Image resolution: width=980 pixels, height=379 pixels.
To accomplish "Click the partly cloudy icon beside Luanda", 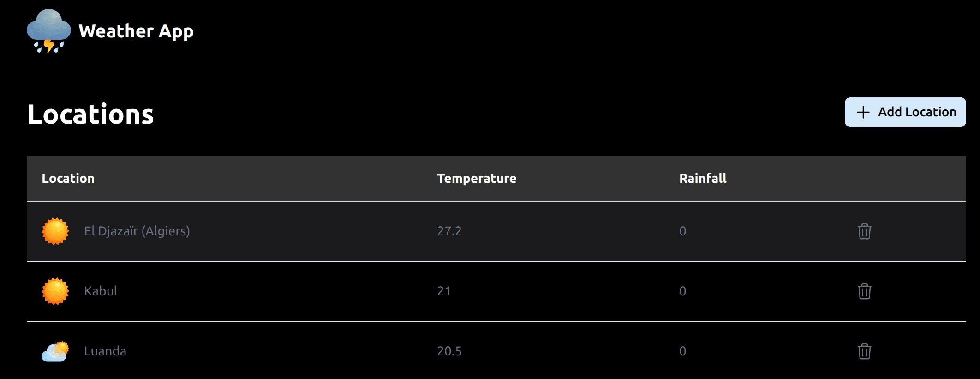I will (x=55, y=351).
